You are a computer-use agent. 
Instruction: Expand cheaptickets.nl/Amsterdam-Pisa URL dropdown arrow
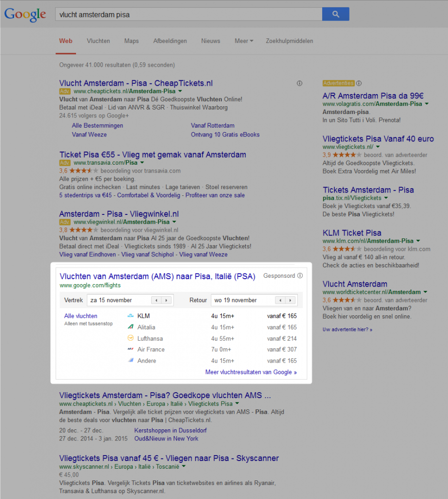pyautogui.click(x=180, y=91)
